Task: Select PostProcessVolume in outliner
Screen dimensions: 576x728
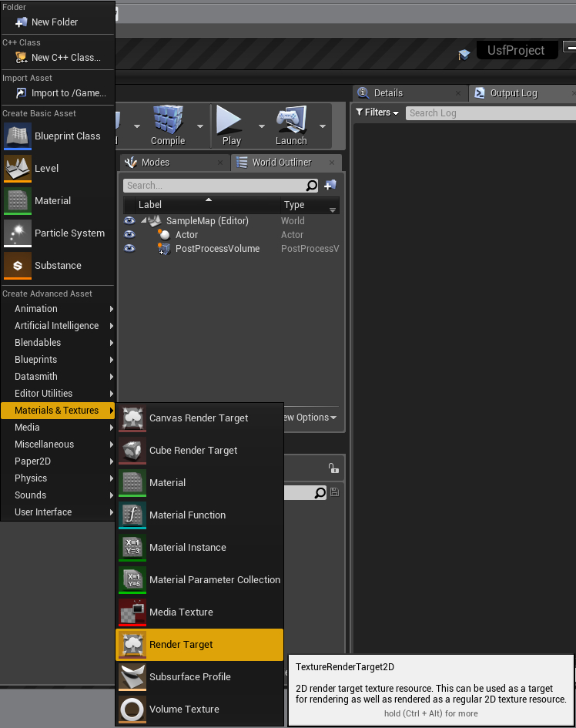Action: click(x=218, y=249)
